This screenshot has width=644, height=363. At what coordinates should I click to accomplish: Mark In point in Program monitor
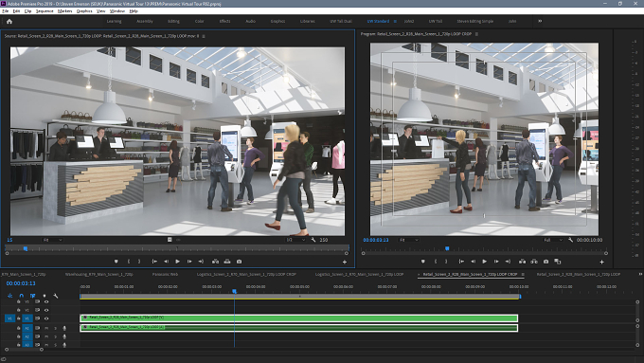click(436, 262)
